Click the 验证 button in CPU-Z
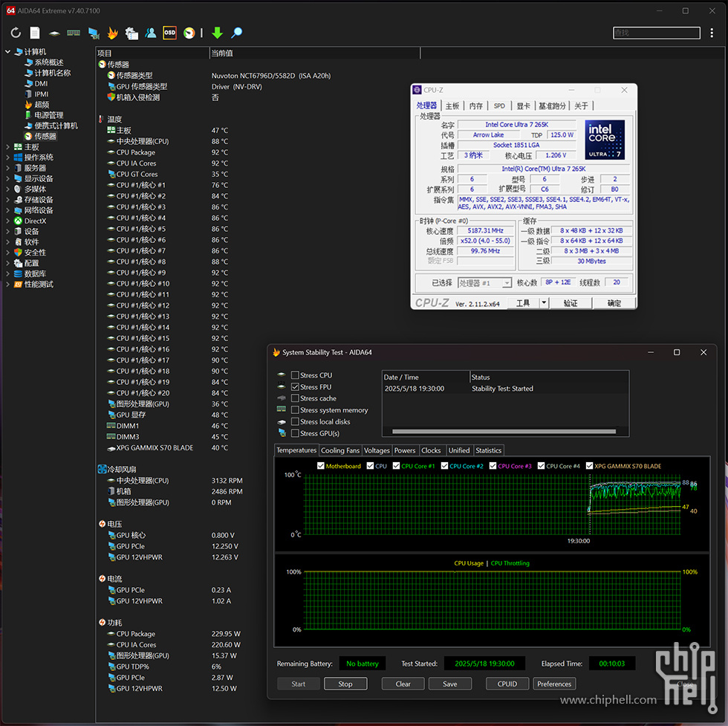 pyautogui.click(x=571, y=303)
